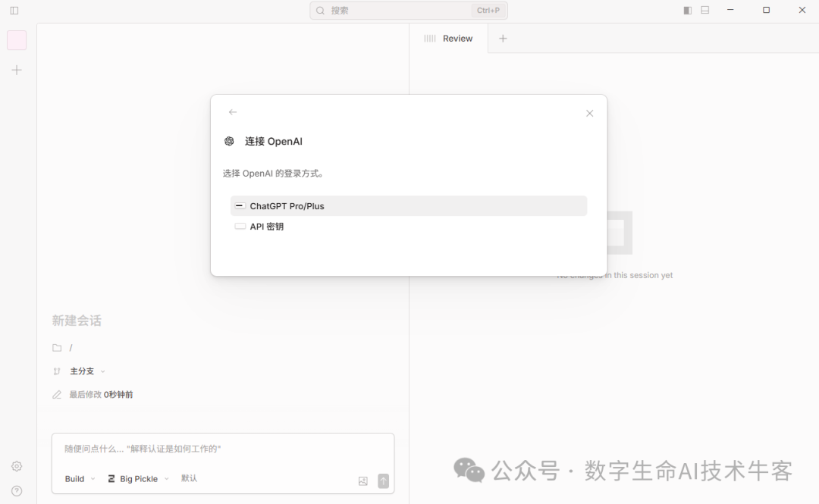Open help question mark icon
This screenshot has height=504, width=819.
[17, 491]
